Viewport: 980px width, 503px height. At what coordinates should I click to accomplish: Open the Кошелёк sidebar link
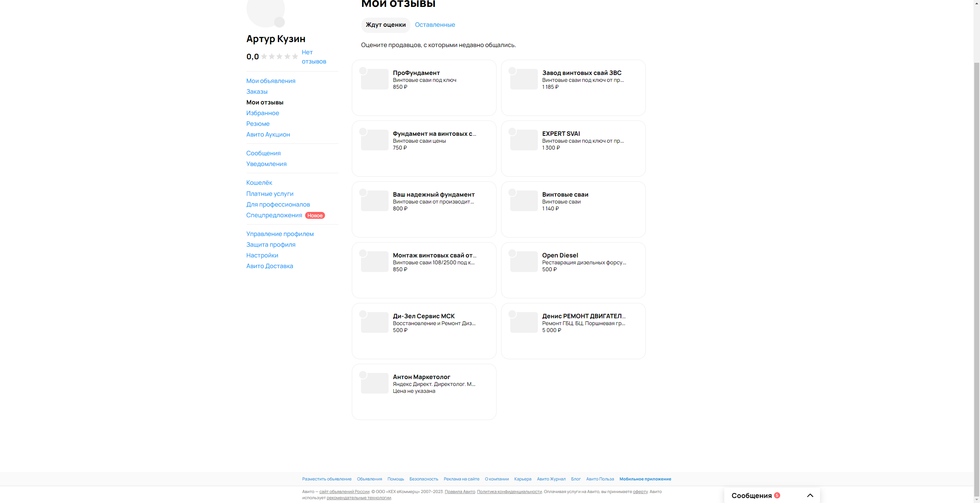coord(259,183)
